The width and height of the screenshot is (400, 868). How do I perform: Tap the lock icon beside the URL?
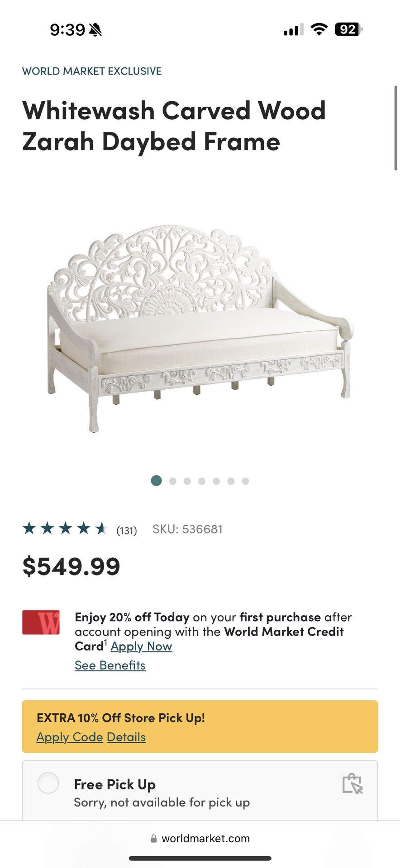pos(154,839)
